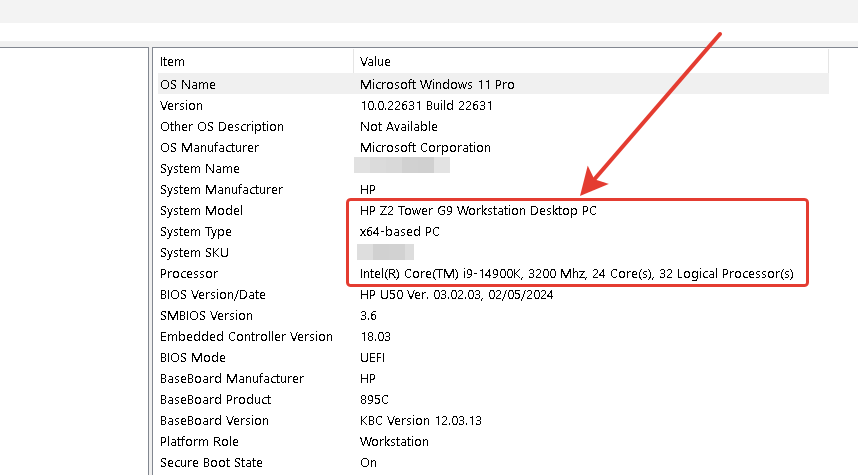Image resolution: width=858 pixels, height=475 pixels.
Task: Select the System Model row label
Action: (201, 211)
